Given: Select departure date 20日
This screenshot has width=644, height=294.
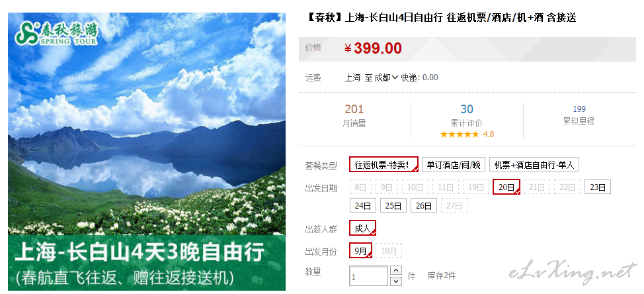Looking at the screenshot, I should tap(507, 187).
